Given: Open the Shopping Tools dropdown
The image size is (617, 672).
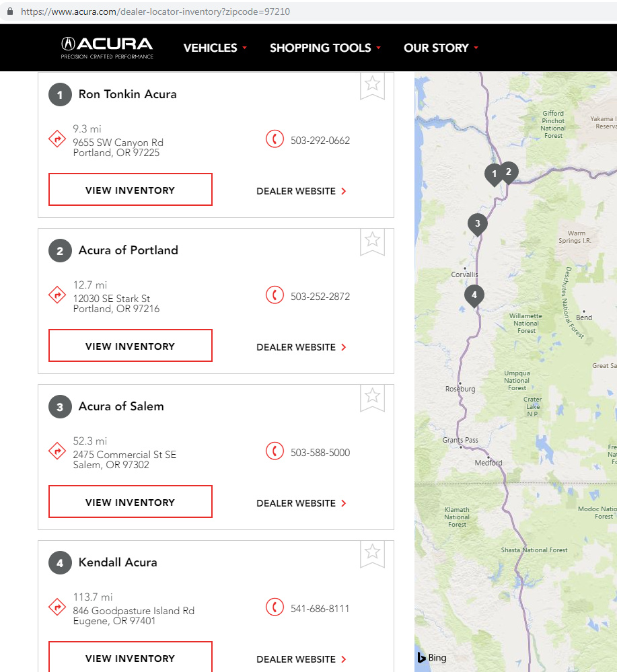Looking at the screenshot, I should (326, 48).
